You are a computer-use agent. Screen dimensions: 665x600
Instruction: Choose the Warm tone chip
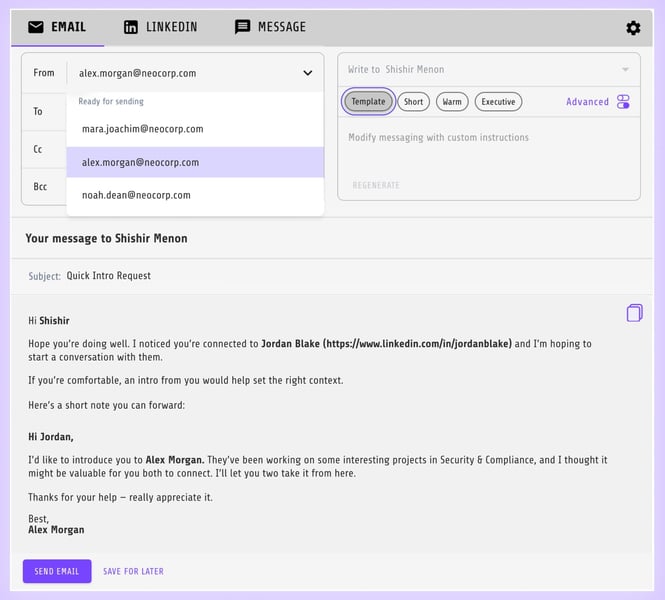tap(452, 102)
